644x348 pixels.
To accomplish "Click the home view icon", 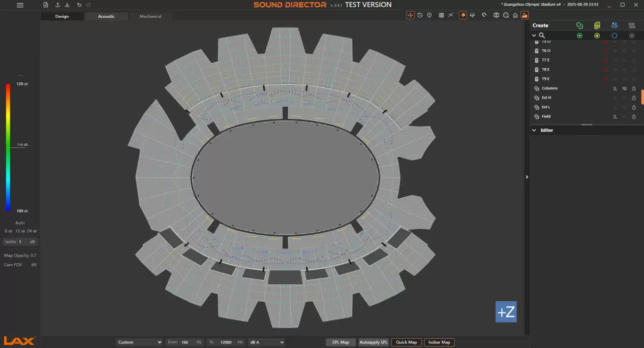I will [515, 15].
